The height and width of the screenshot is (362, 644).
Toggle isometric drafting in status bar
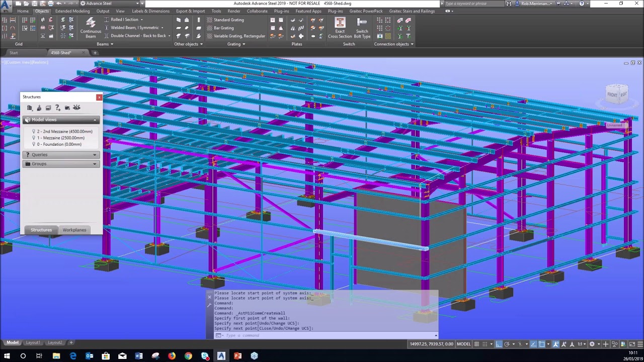coord(520,344)
